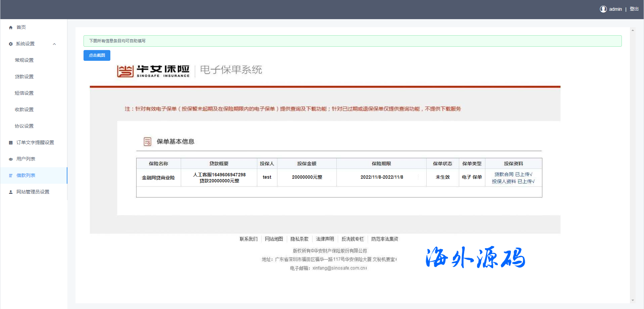Click scrollbar up arrow at right edge
644x309 pixels.
coord(633,30)
